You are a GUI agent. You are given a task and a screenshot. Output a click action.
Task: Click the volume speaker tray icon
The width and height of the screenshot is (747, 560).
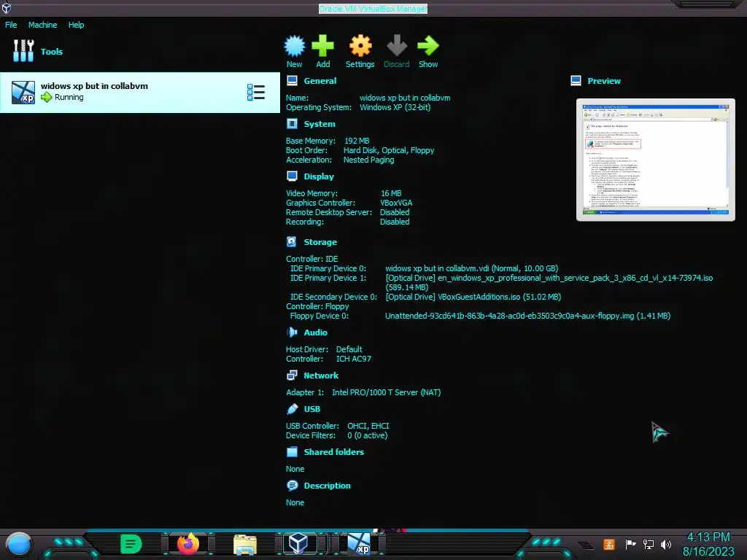click(x=666, y=544)
